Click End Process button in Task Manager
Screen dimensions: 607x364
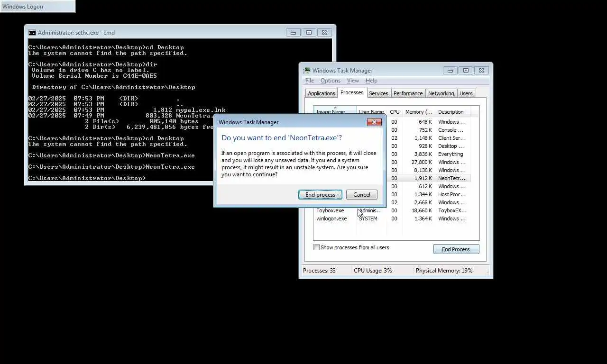tap(456, 249)
